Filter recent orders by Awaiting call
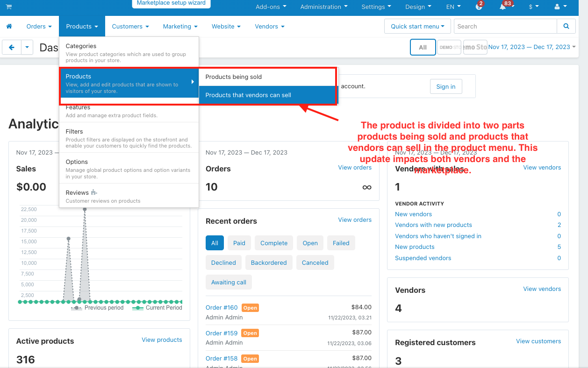The image size is (588, 368). point(229,282)
